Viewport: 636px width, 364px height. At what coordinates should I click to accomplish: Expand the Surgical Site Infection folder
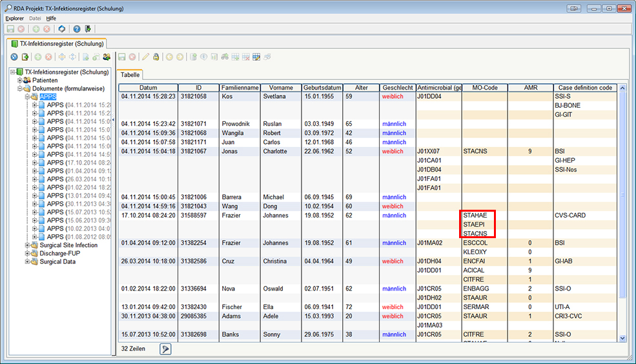click(27, 245)
